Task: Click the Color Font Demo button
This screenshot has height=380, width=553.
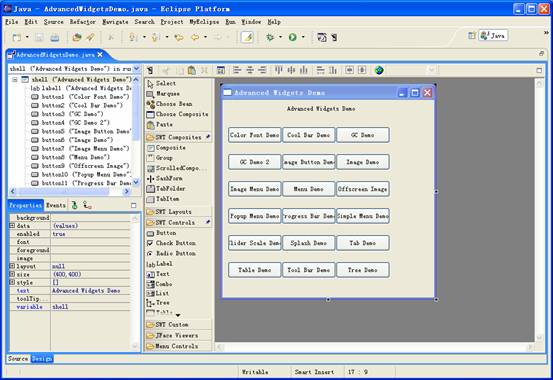Action: coord(255,135)
